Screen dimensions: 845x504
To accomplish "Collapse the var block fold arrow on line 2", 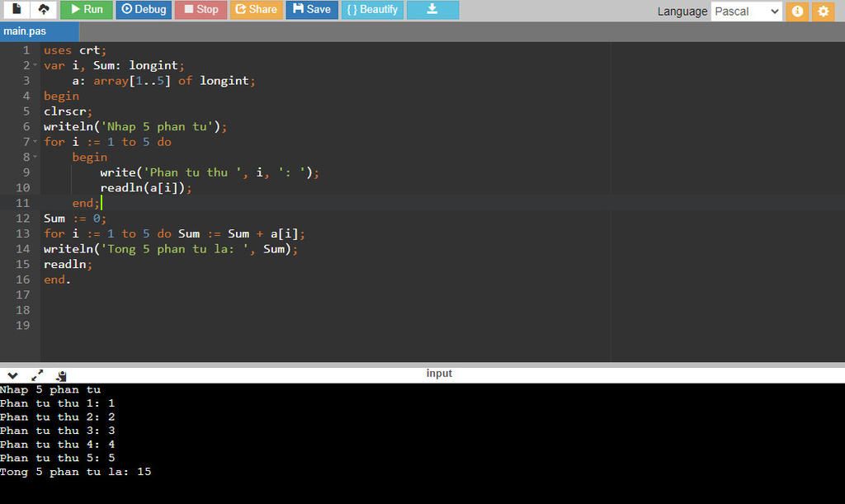I will click(35, 65).
